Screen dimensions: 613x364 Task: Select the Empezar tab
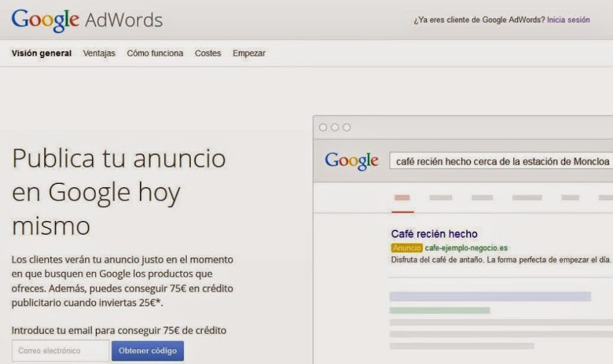[249, 53]
